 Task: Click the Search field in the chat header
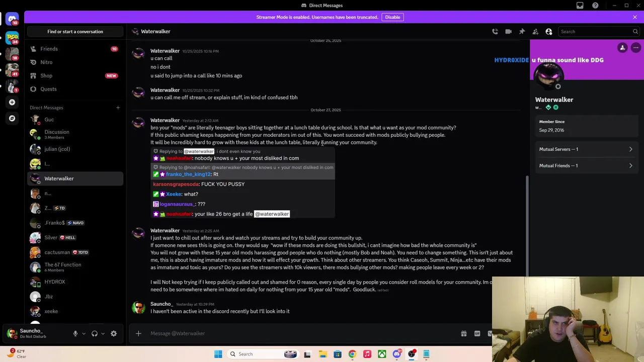tap(599, 32)
